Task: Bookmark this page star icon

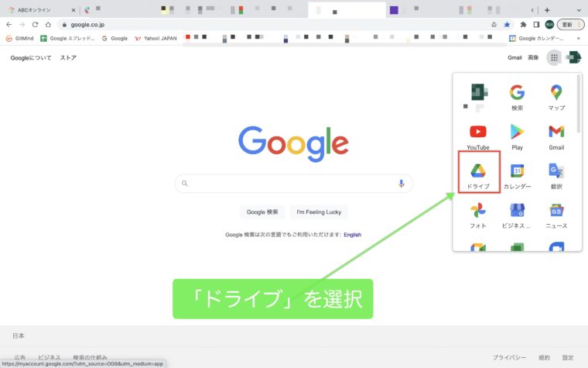Action: 507,25
